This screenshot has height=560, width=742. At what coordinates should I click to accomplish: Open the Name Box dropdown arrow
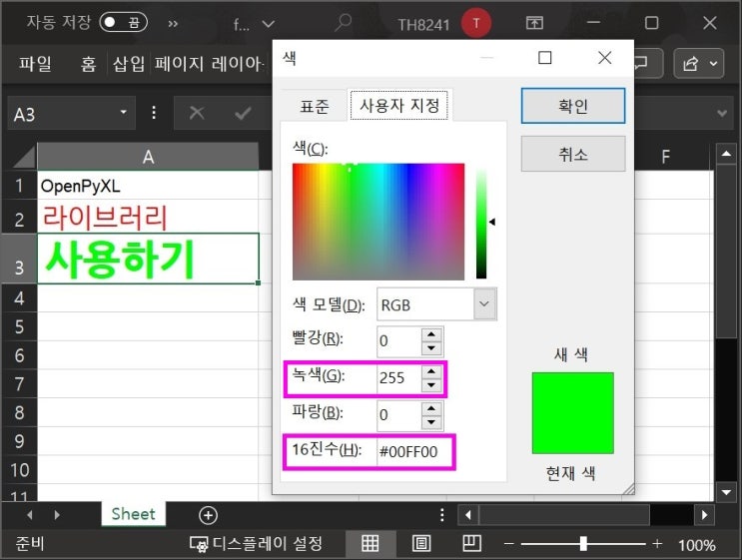click(124, 114)
